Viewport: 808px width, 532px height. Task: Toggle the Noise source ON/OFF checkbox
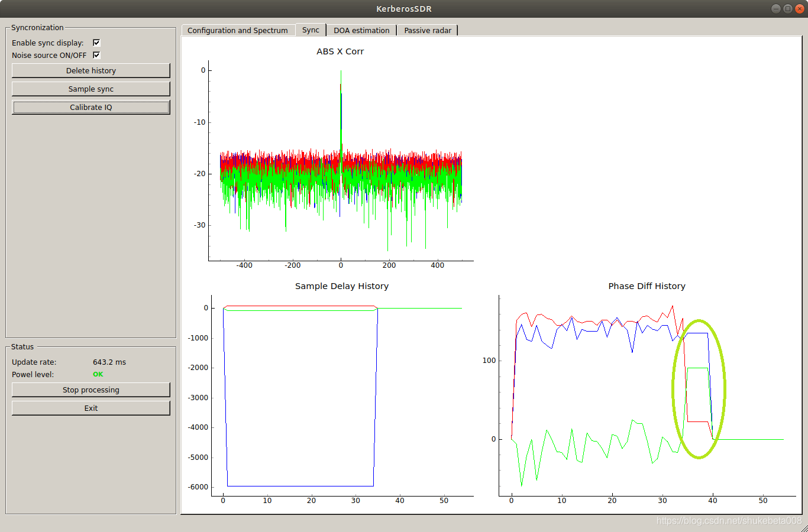(96, 55)
